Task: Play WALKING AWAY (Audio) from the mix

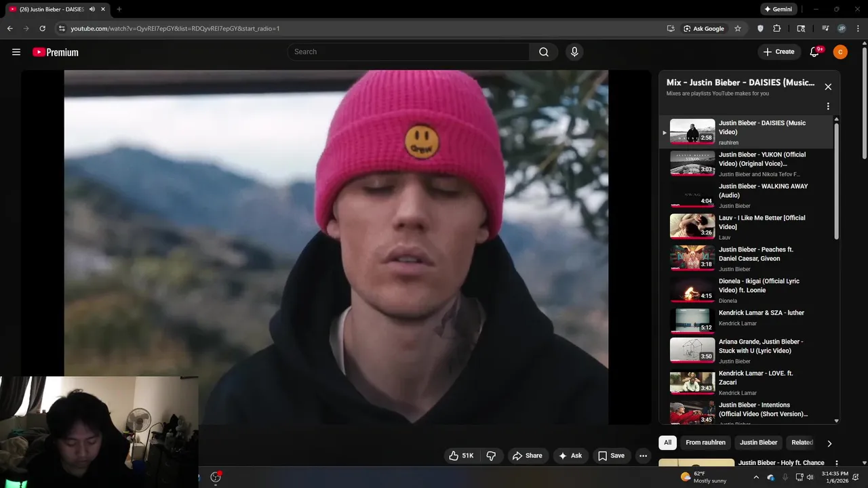Action: [x=746, y=195]
